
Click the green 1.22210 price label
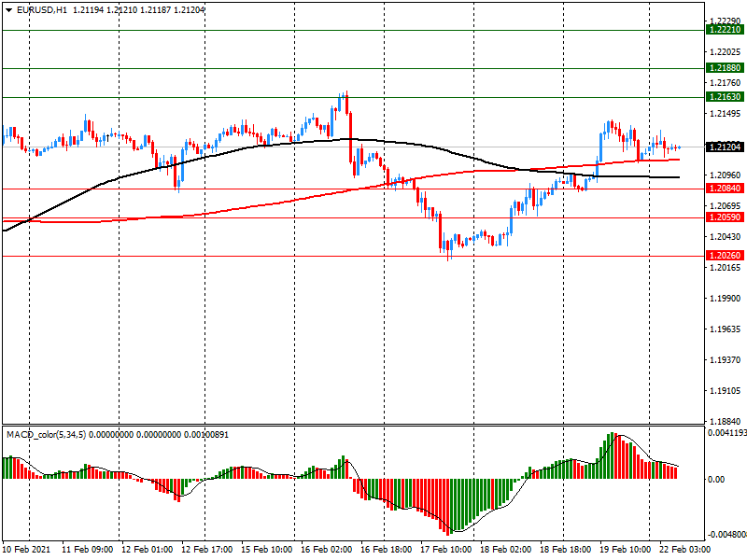coord(725,30)
